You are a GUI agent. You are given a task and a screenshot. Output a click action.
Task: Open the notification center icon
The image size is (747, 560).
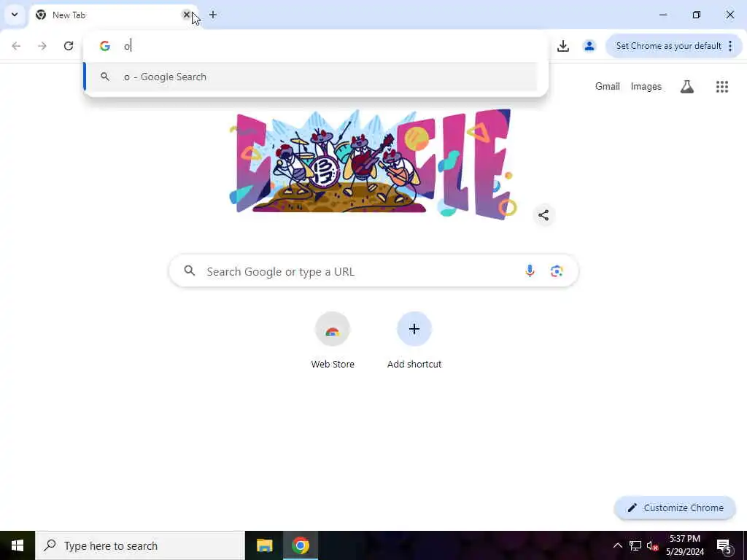(x=724, y=545)
